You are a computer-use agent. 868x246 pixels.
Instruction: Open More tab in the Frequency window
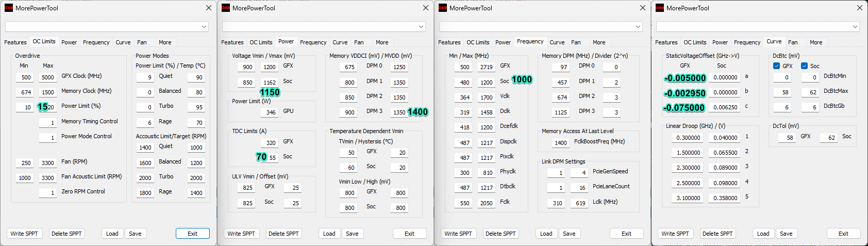click(x=599, y=42)
